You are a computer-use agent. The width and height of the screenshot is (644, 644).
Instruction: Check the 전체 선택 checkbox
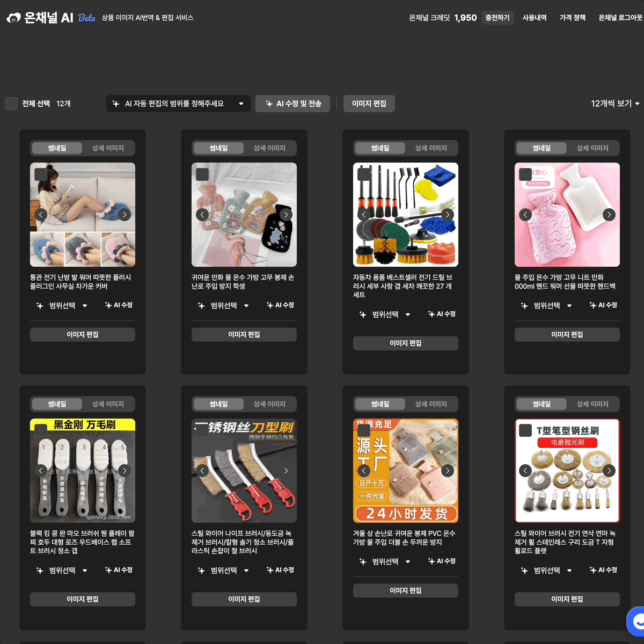click(12, 104)
